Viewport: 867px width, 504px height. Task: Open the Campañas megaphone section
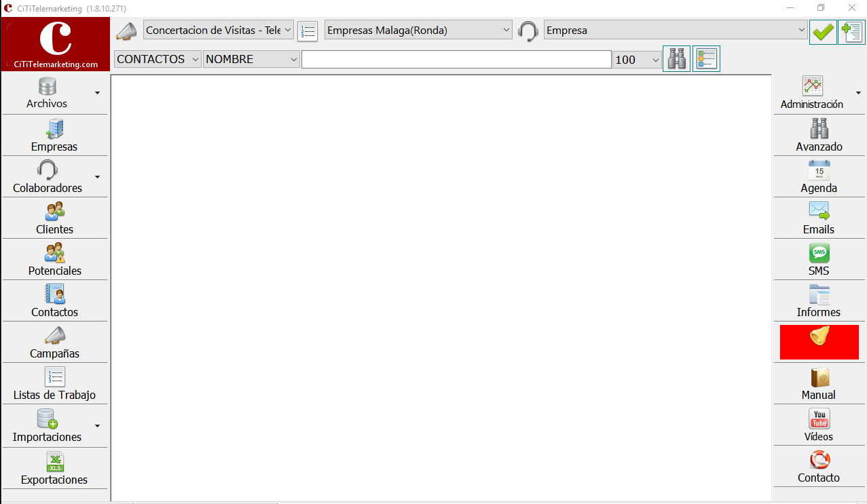click(55, 342)
